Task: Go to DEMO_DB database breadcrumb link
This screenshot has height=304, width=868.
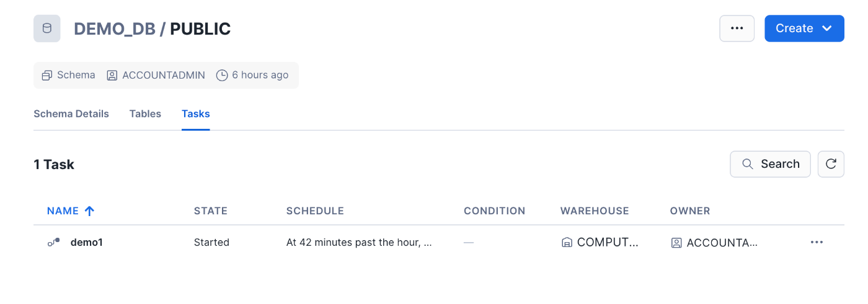Action: [x=115, y=28]
